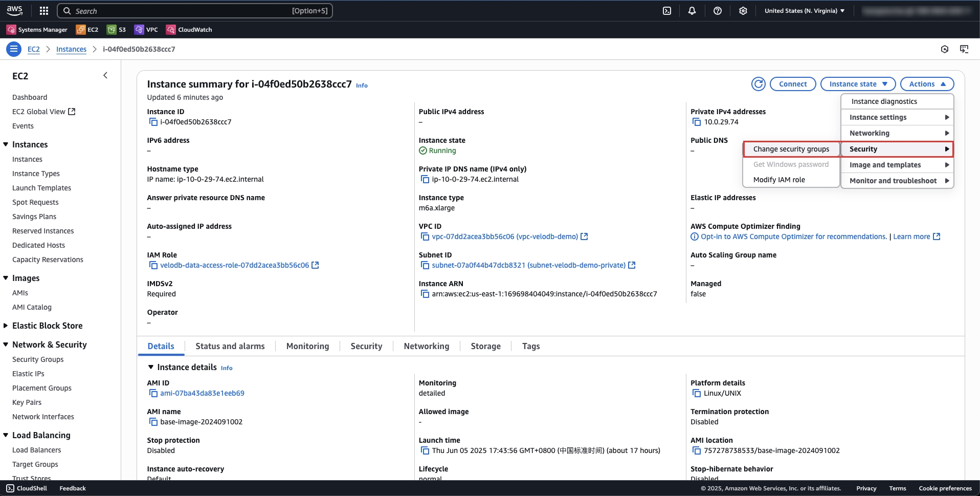Open the S3 shortcut in favorites bar
The width and height of the screenshot is (980, 496).
point(116,30)
